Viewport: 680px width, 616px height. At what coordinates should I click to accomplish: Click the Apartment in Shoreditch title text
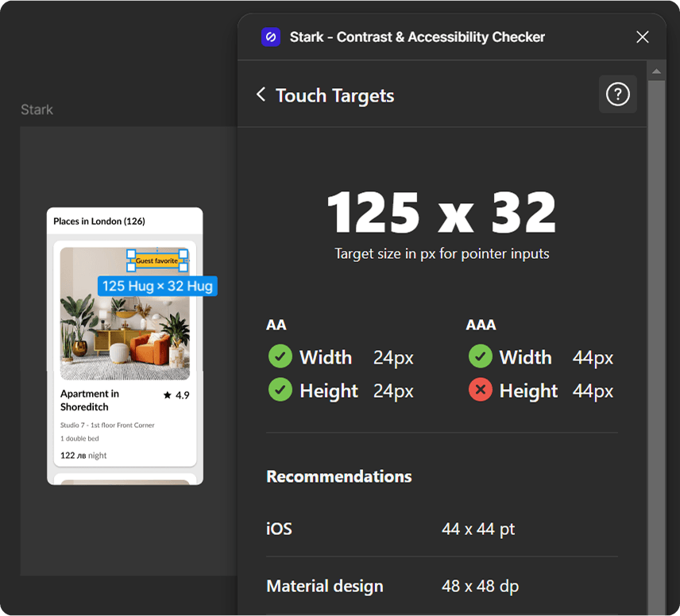90,400
